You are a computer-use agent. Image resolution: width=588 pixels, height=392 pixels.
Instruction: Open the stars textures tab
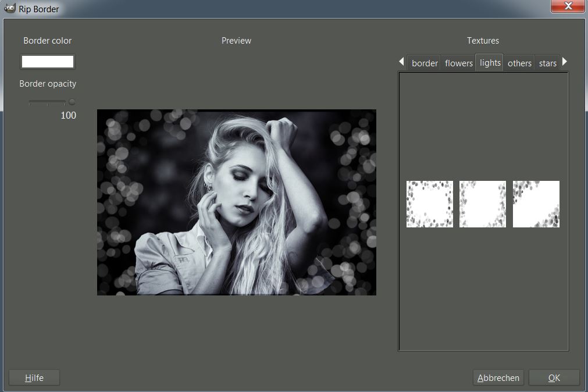(547, 63)
